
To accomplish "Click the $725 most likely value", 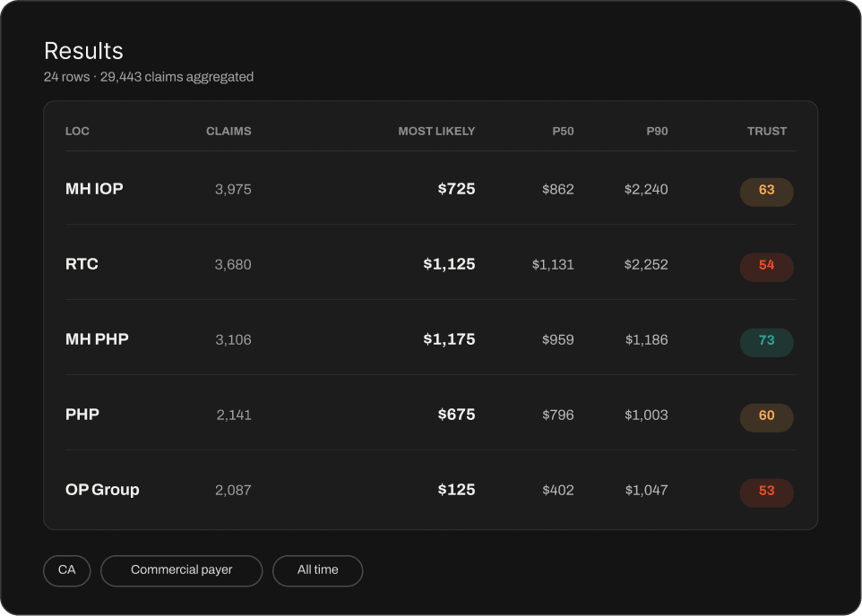I will coord(456,189).
